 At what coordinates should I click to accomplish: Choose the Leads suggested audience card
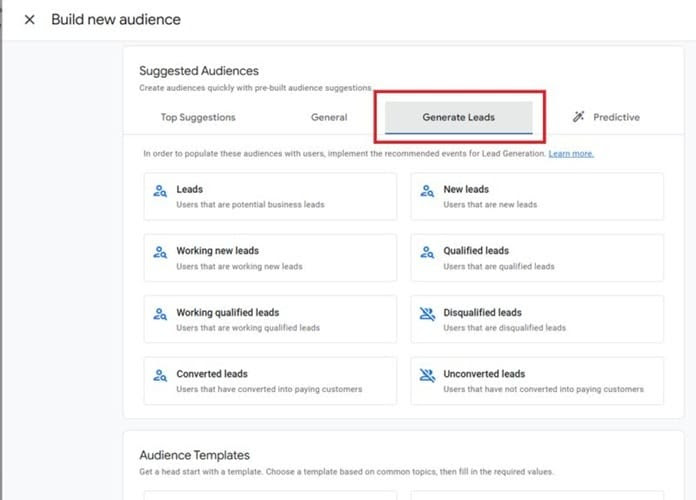pyautogui.click(x=270, y=196)
